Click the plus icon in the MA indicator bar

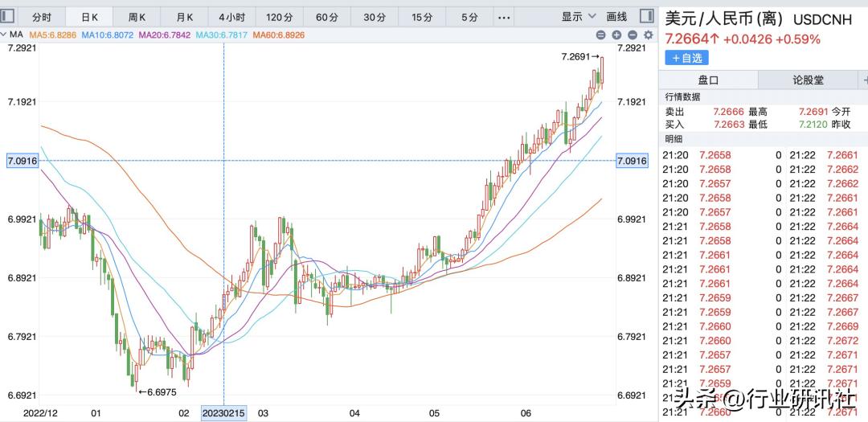click(x=616, y=35)
